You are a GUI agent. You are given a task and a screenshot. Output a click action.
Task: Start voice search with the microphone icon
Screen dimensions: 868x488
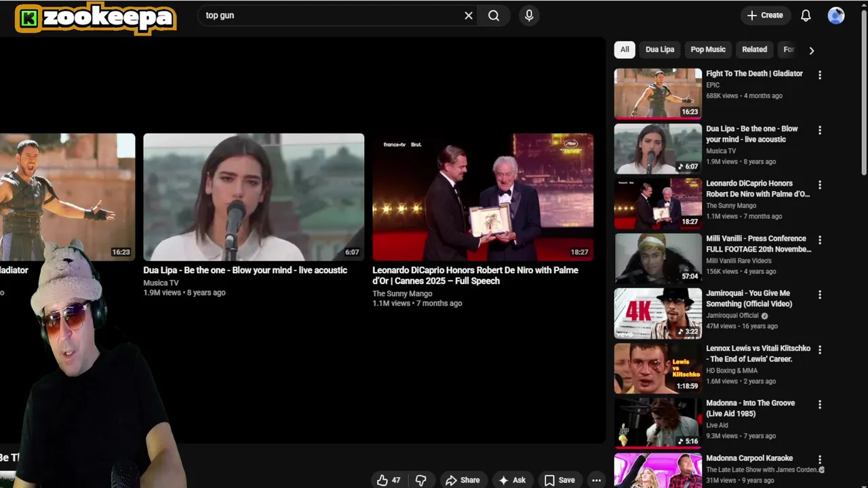[x=529, y=16]
